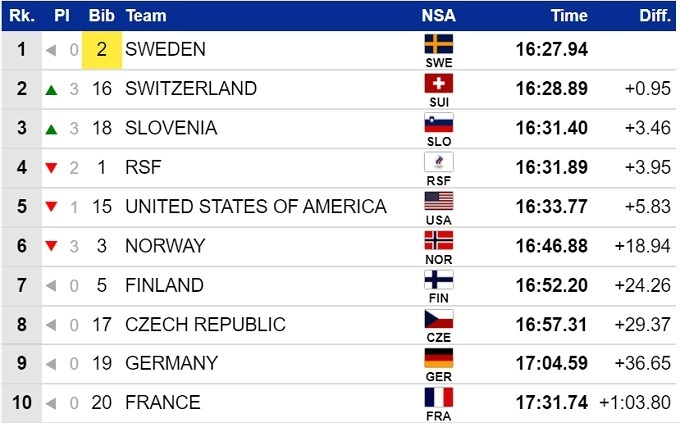
Task: Click the Sweden flag icon
Action: 438,44
